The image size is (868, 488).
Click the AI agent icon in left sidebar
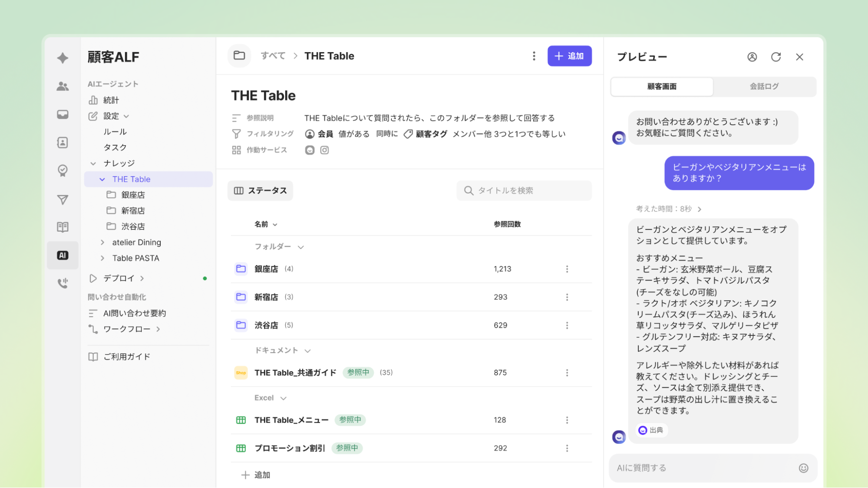[63, 255]
